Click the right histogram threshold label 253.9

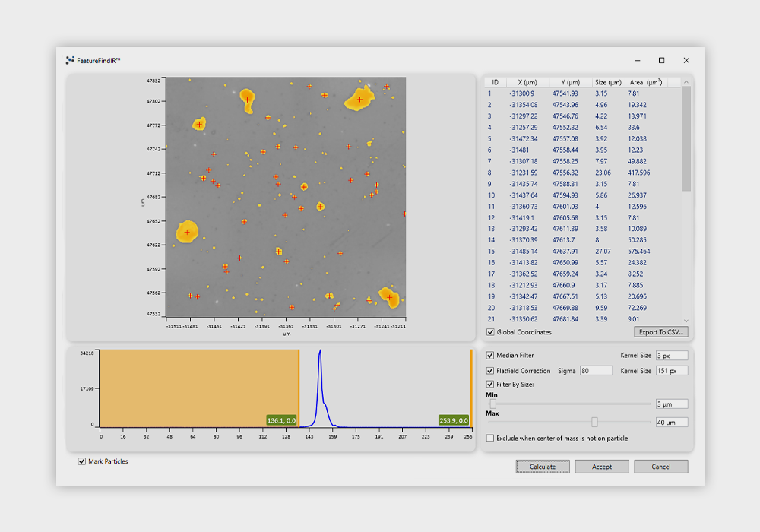coord(454,420)
